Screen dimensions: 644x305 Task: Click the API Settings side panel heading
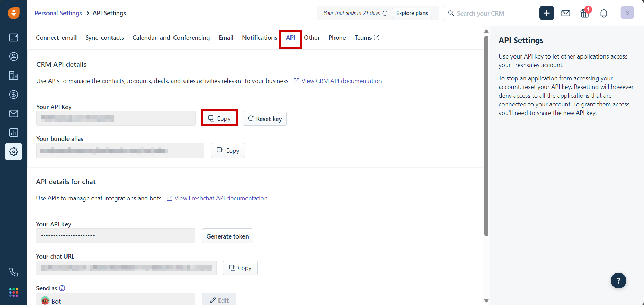click(x=521, y=40)
